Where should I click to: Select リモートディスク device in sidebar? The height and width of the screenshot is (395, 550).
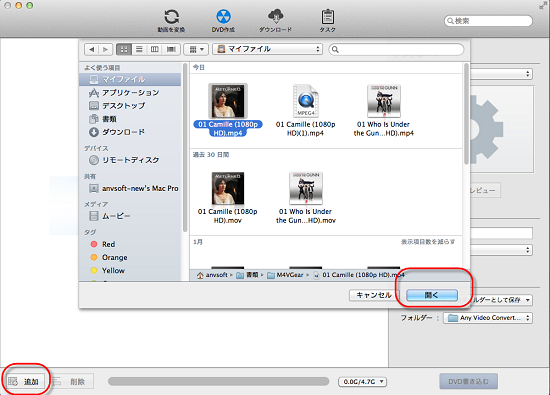(x=130, y=160)
